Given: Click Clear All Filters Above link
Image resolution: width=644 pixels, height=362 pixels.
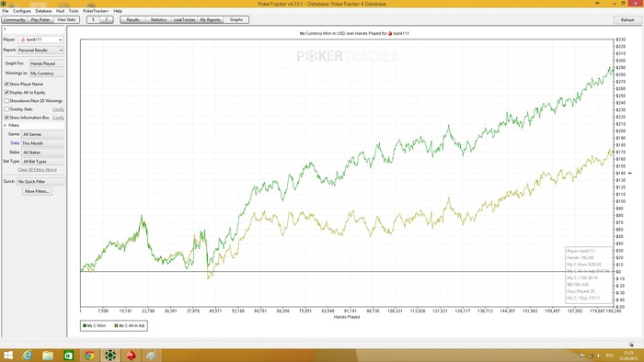Looking at the screenshot, I should [x=38, y=170].
